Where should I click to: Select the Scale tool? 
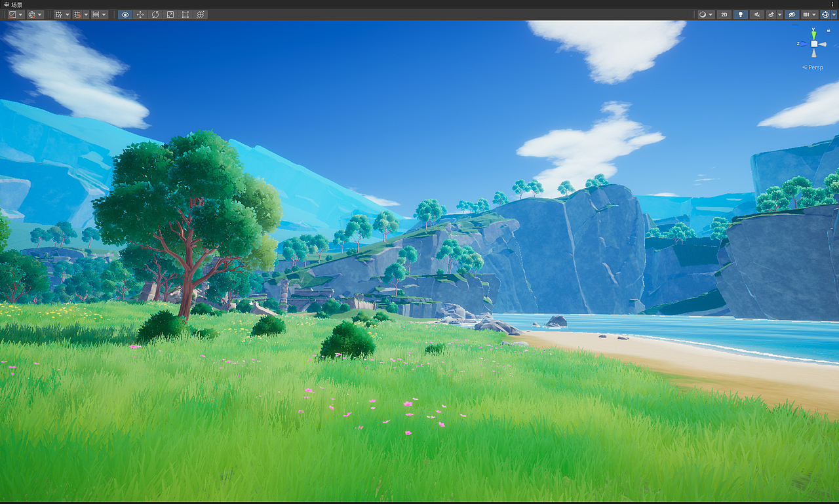coord(170,14)
